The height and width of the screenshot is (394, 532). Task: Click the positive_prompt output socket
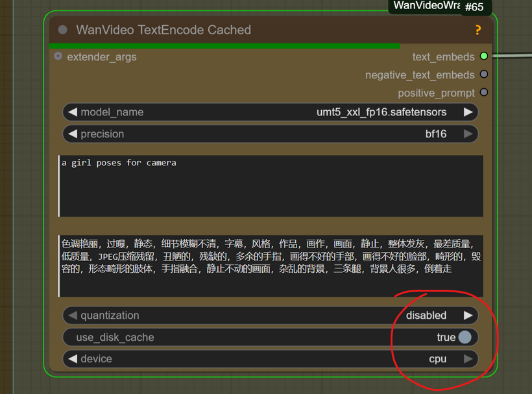click(x=484, y=93)
